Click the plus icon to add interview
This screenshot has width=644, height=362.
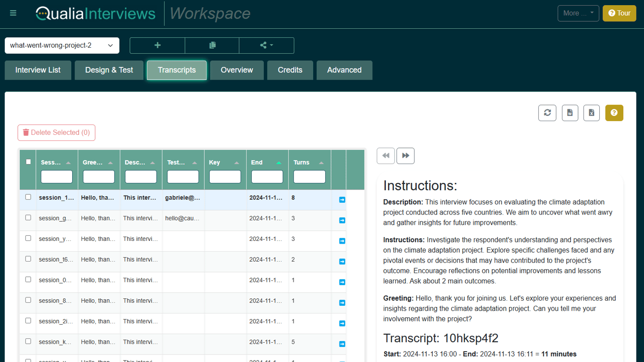tap(157, 45)
